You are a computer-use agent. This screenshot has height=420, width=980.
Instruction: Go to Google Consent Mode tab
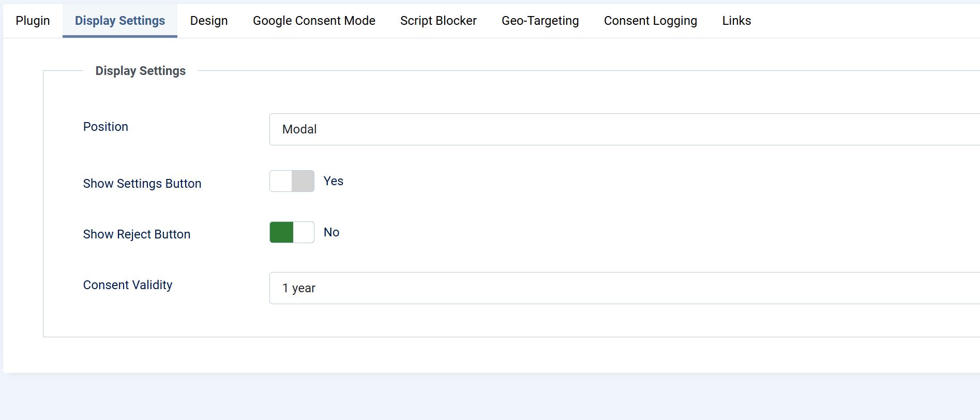[x=314, y=21]
